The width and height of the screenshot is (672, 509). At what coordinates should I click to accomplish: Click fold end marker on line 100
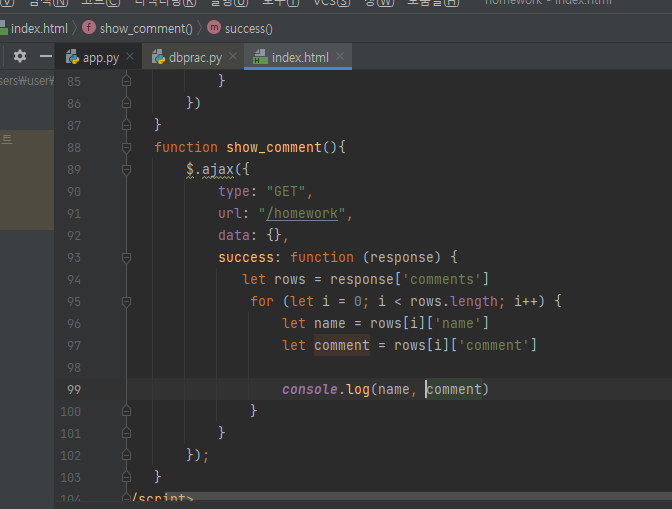point(126,411)
